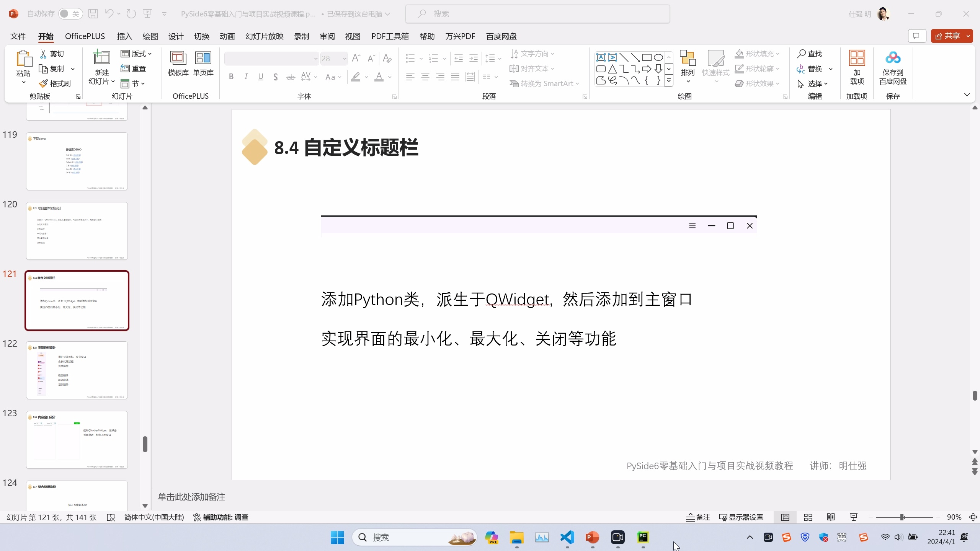
Task: Click the Format Painter (格式刷) icon
Action: (x=44, y=83)
